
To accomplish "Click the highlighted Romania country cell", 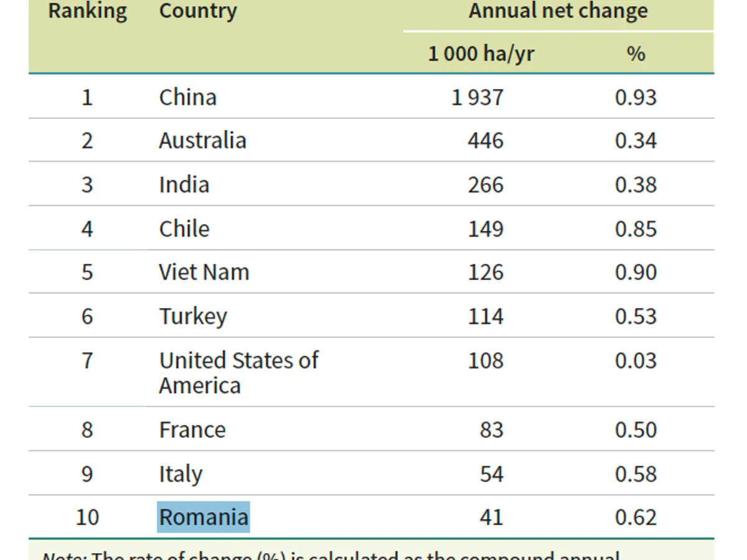I will [x=204, y=517].
